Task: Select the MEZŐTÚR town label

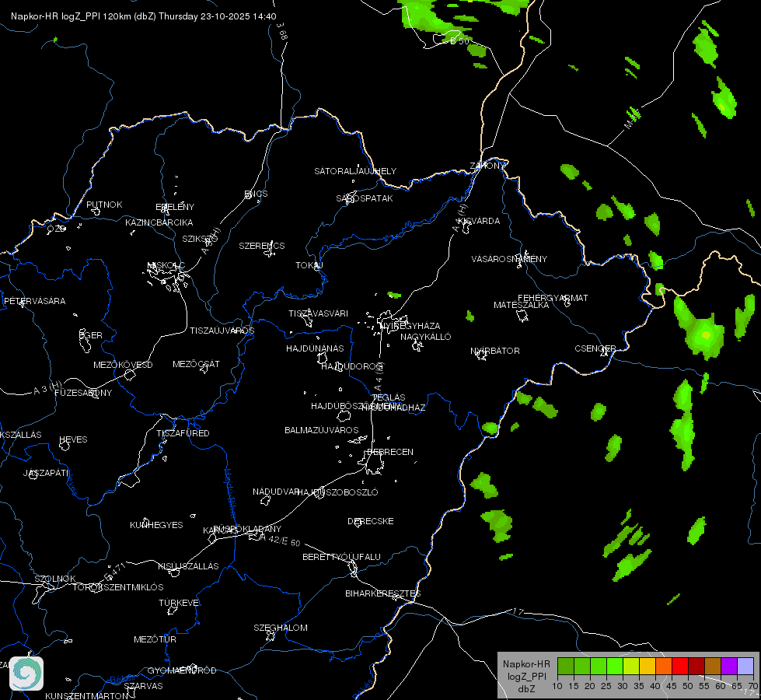Action: pyautogui.click(x=155, y=639)
